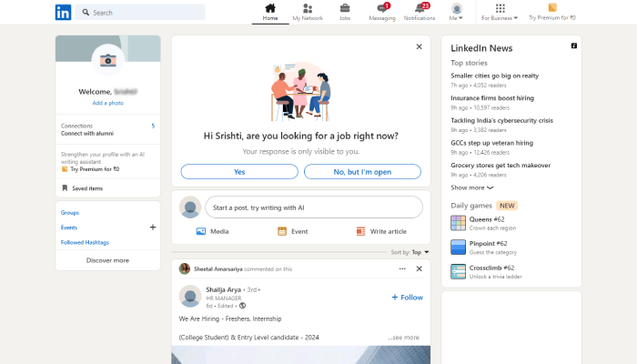View Notifications
The width and height of the screenshot is (637, 364).
(x=420, y=12)
